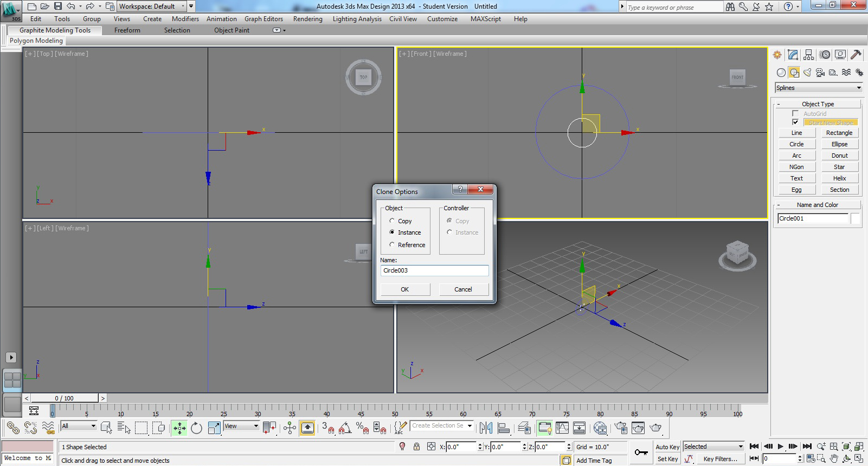Select the Copy object radio button
The width and height of the screenshot is (868, 466).
pyautogui.click(x=392, y=221)
